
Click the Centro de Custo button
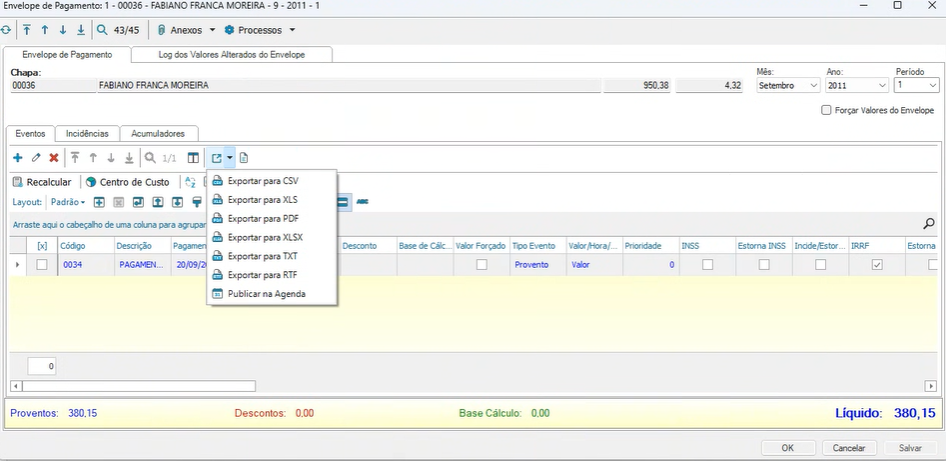pos(128,182)
